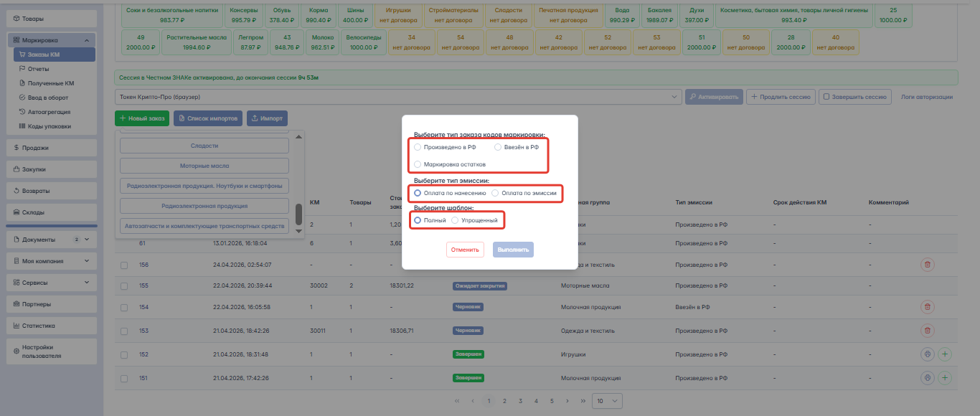This screenshot has width=980, height=416.
Task: Go to the previous page arrow
Action: pyautogui.click(x=472, y=401)
